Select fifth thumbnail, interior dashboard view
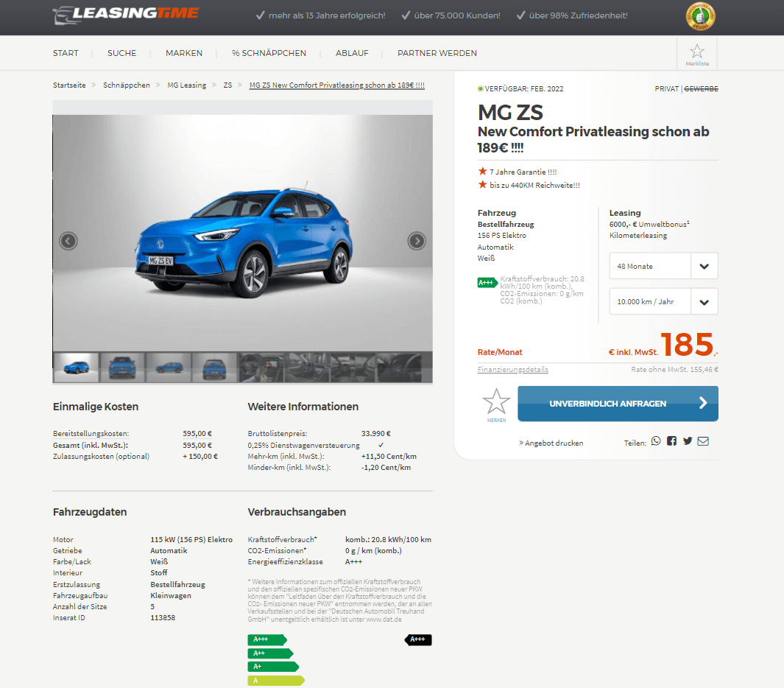Screen dimensions: 784x688 (261, 368)
